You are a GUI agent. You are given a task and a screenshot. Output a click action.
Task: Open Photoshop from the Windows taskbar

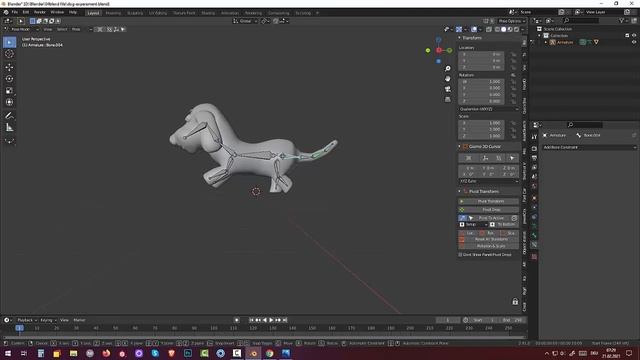[x=188, y=353]
